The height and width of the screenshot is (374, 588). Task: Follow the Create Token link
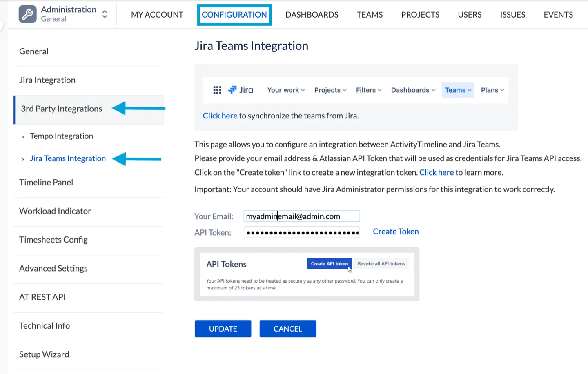pos(396,232)
